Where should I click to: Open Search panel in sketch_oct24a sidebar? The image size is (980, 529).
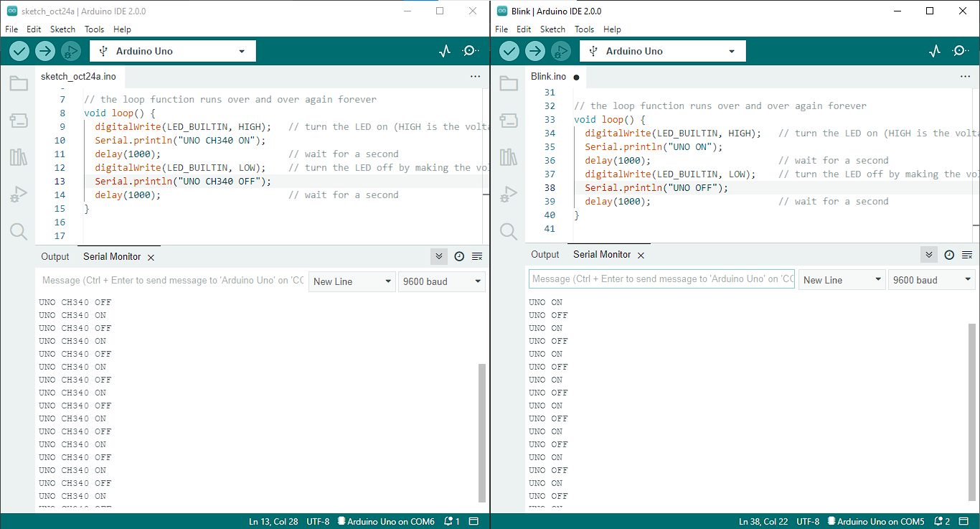(19, 231)
